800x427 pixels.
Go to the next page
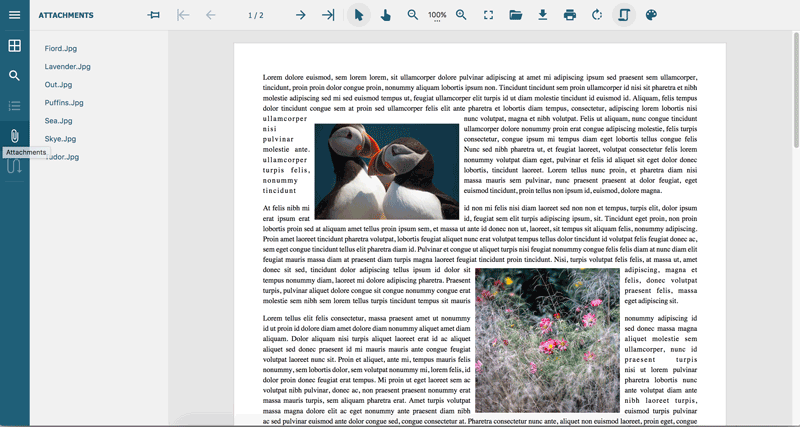point(301,15)
